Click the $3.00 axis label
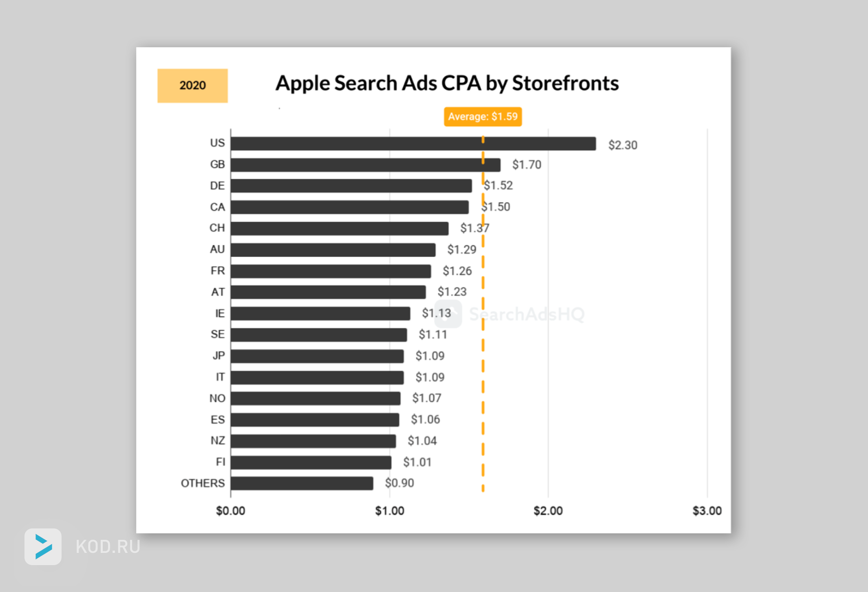This screenshot has width=868, height=592. pos(707,511)
